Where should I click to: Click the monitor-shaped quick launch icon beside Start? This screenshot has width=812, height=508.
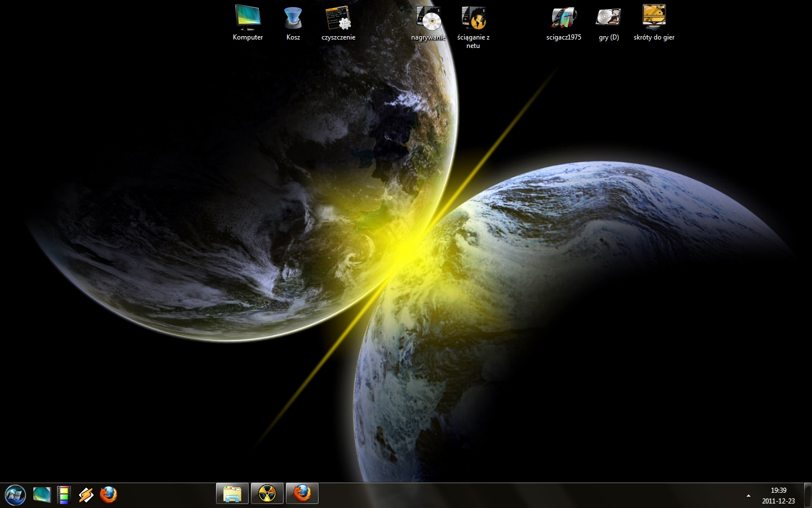(42, 495)
